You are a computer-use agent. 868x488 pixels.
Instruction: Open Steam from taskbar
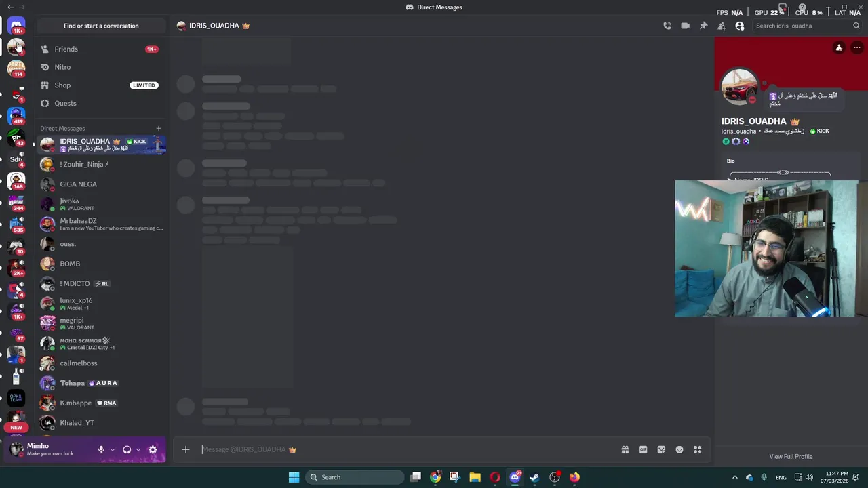tap(534, 477)
